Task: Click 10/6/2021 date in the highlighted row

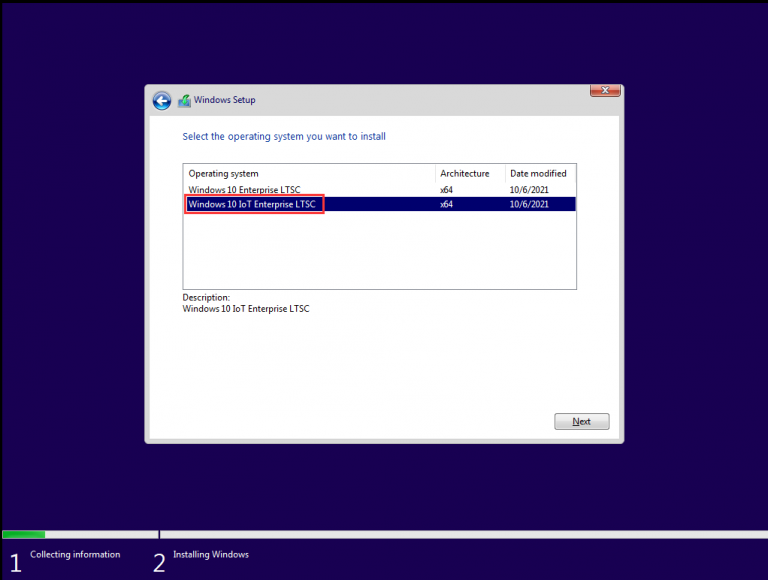Action: click(x=529, y=204)
